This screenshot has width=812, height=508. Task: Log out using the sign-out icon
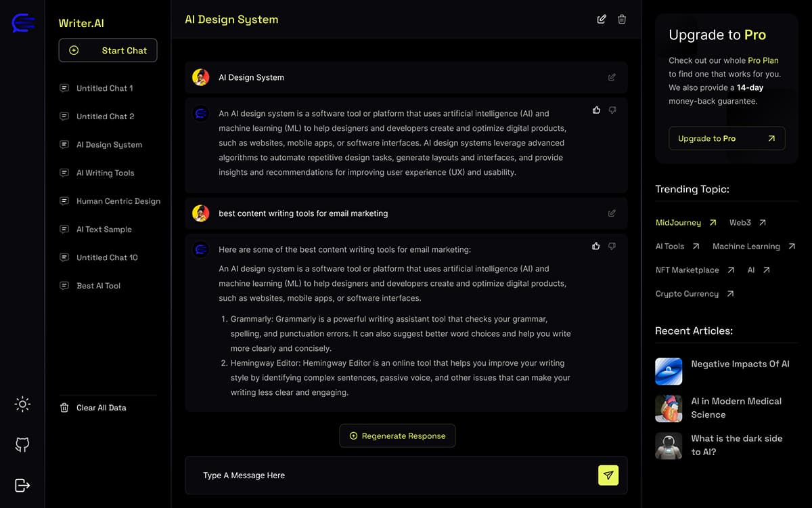[x=22, y=485]
